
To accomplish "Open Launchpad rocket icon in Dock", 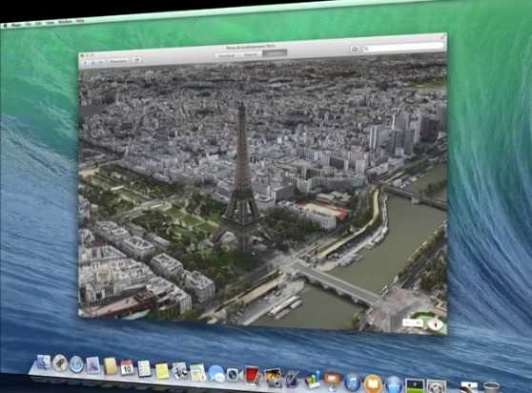I will 60,362.
